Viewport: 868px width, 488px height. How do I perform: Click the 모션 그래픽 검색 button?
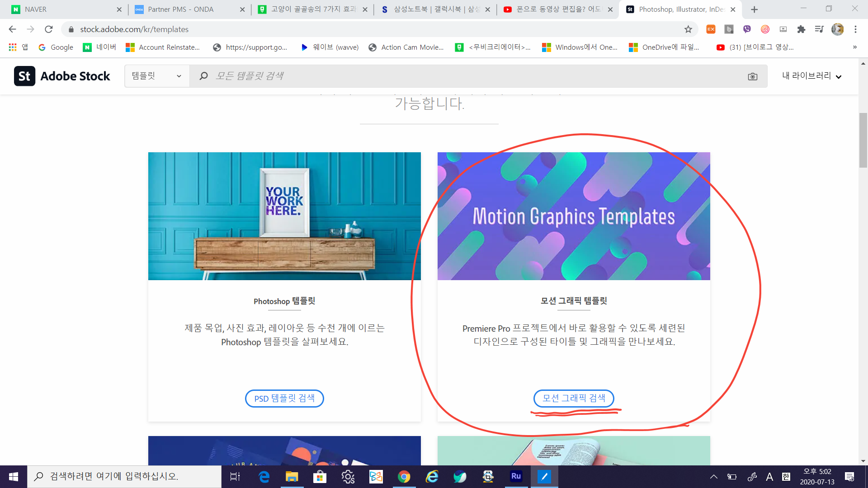[x=574, y=398]
